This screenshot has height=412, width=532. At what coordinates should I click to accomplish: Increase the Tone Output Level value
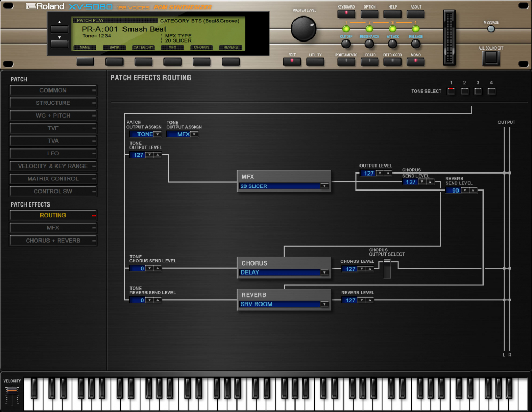(158, 155)
